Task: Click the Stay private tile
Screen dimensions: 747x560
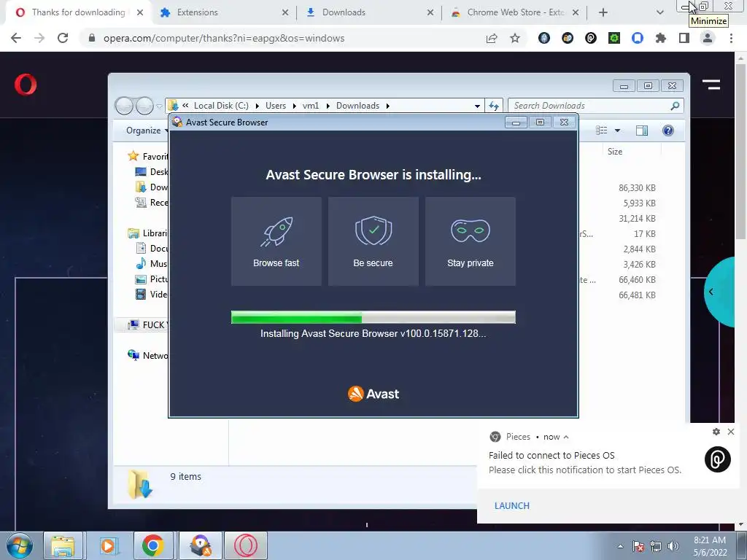Action: [x=471, y=241]
